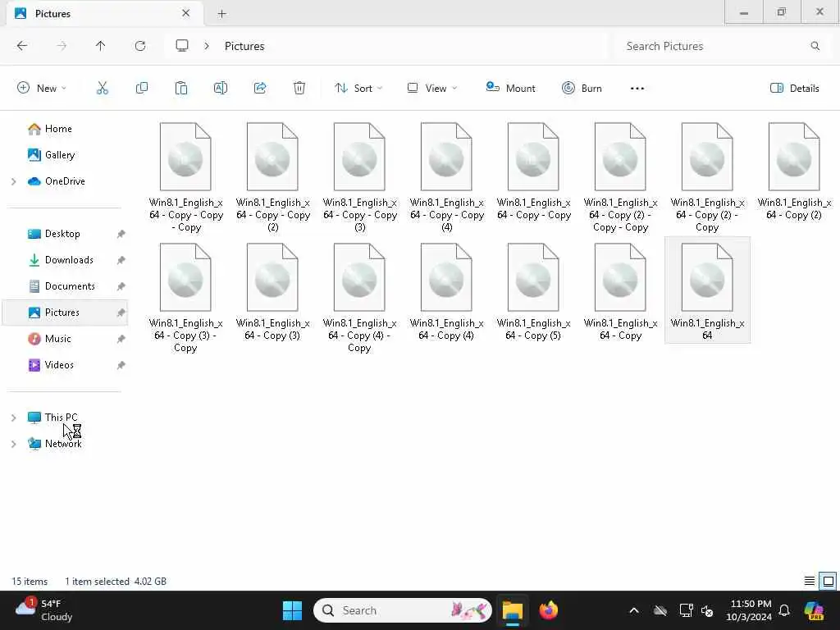Select file Win8.1_English_x64 - Copy (3)

click(x=272, y=292)
